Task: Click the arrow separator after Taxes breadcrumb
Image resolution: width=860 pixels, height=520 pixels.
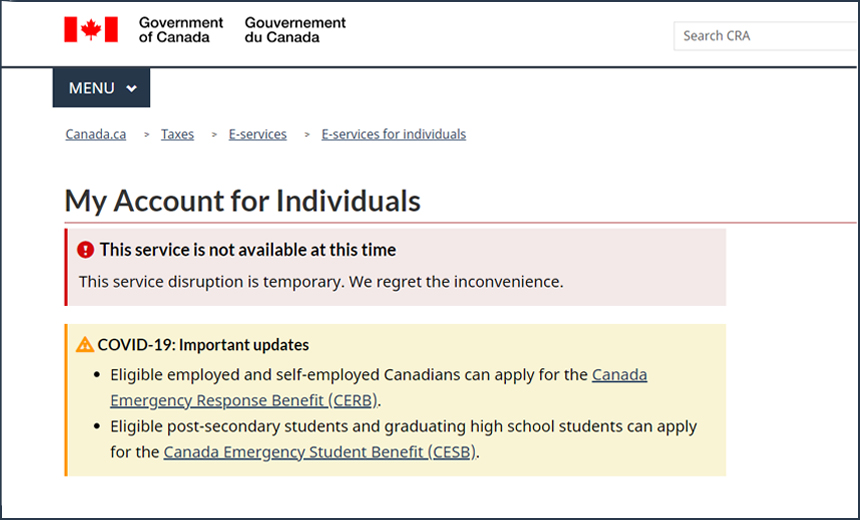Action: click(214, 134)
